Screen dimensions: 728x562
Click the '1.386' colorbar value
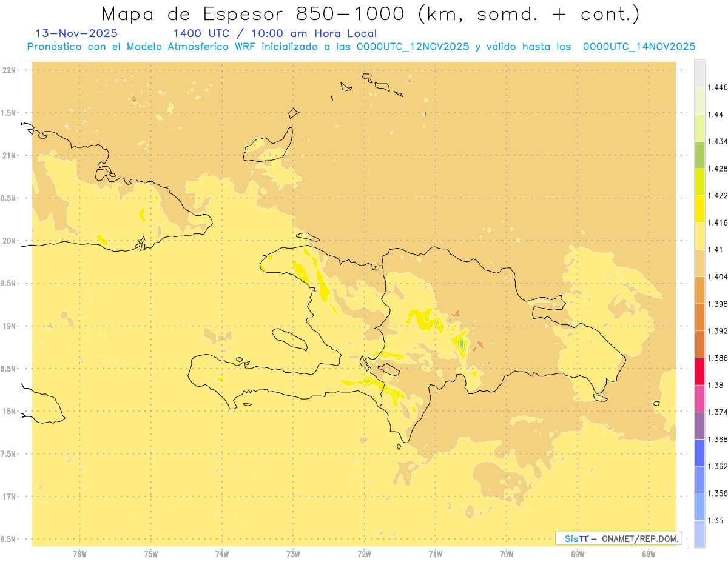click(x=718, y=358)
